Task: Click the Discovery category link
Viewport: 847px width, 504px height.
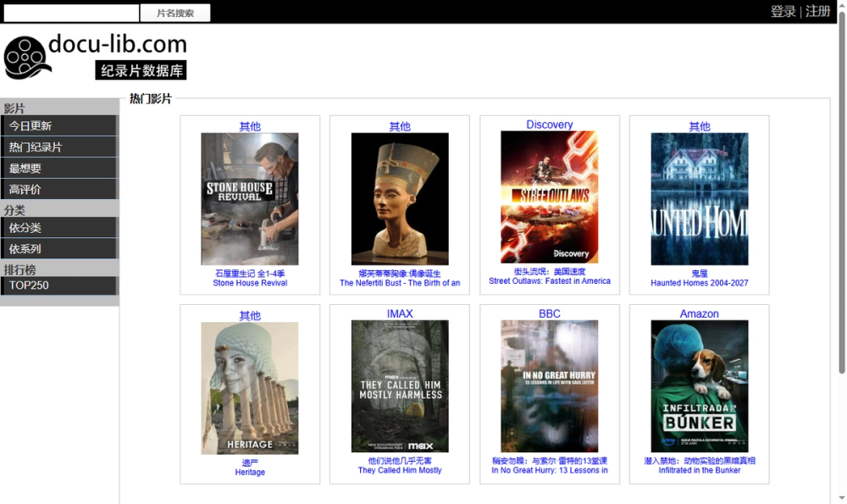Action: (x=550, y=125)
